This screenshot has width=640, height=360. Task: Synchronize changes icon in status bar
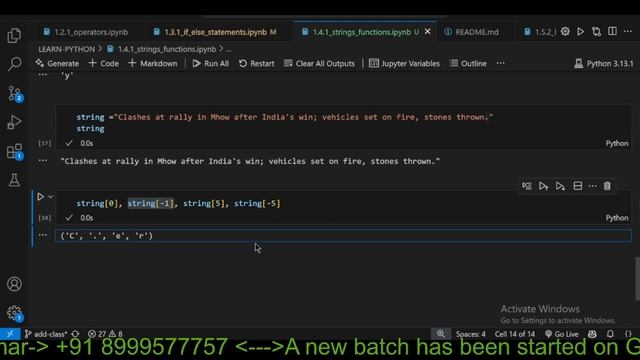pos(76,334)
